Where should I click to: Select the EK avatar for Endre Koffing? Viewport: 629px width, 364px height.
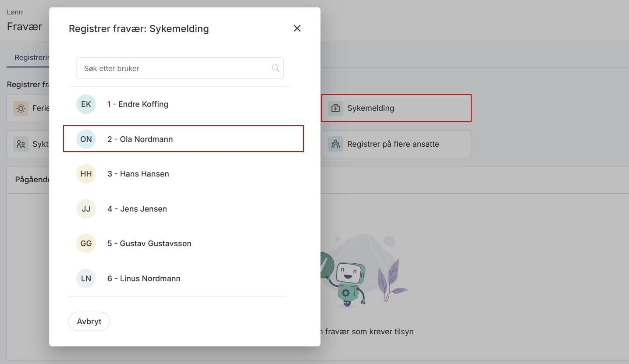(86, 104)
